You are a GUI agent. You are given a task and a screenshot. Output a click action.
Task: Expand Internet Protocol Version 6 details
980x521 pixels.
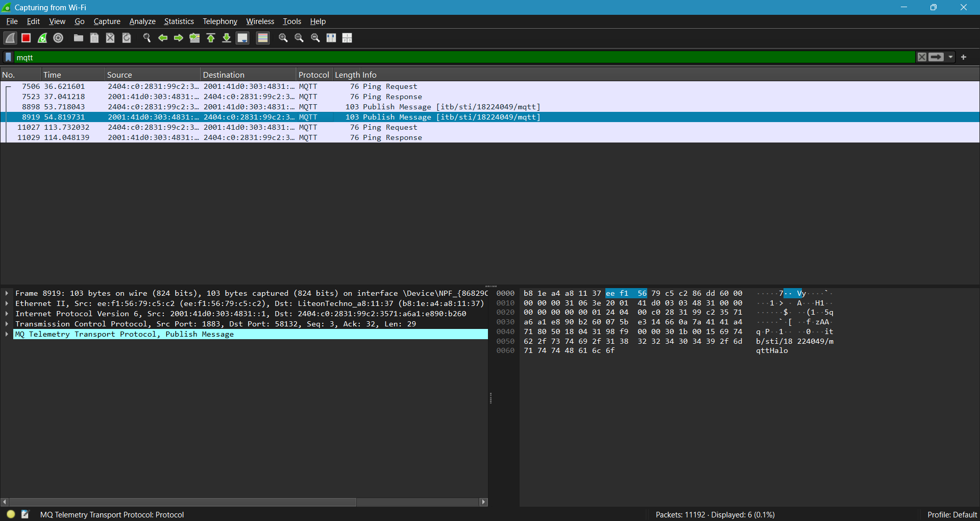pos(7,314)
